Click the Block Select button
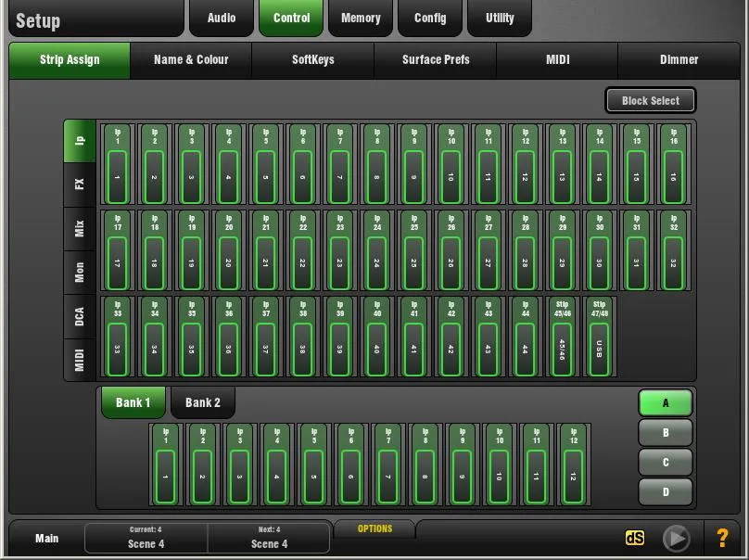The width and height of the screenshot is (749, 560). [x=651, y=101]
